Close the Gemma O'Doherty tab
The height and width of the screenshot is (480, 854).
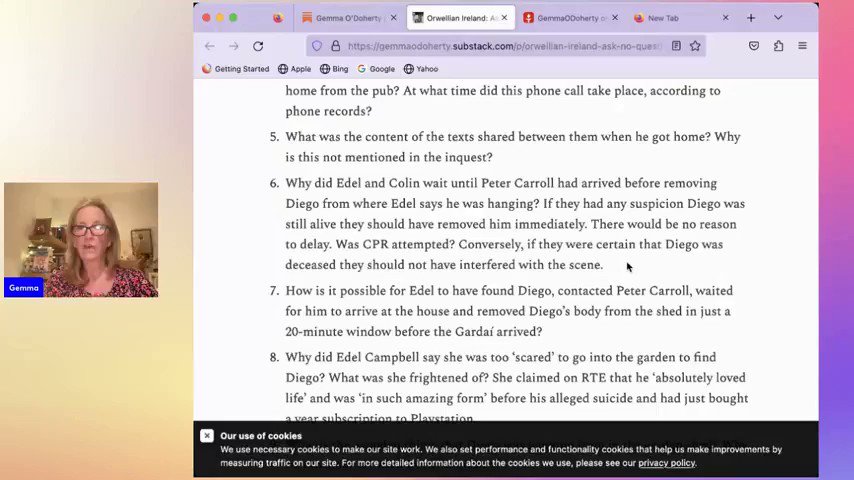pos(394,18)
